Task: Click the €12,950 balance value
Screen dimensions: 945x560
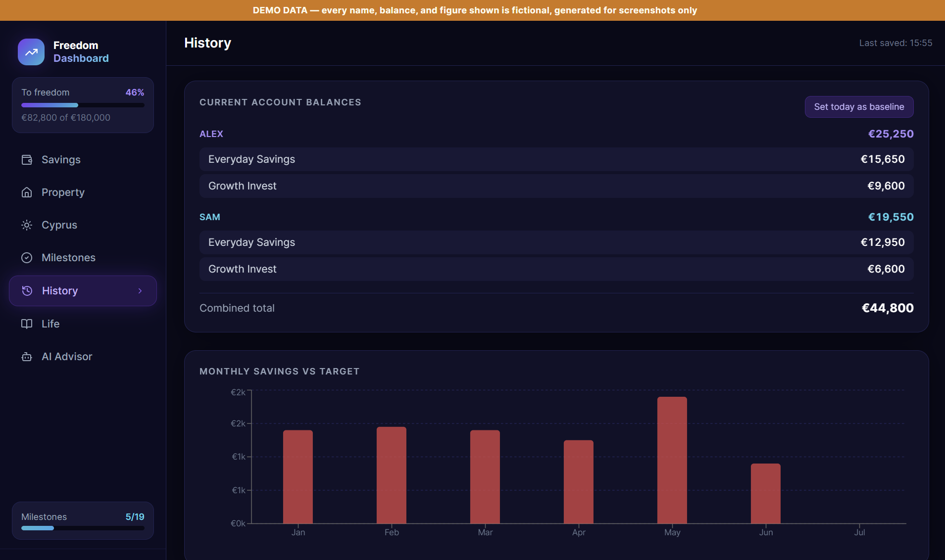Action: (883, 242)
